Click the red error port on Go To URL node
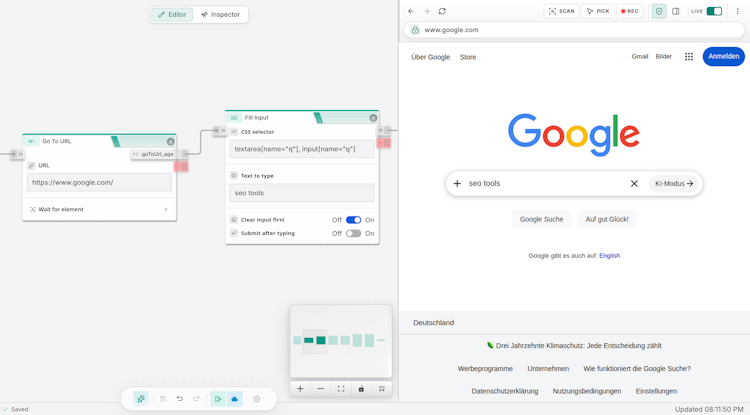Image resolution: width=750 pixels, height=415 pixels. tap(181, 166)
